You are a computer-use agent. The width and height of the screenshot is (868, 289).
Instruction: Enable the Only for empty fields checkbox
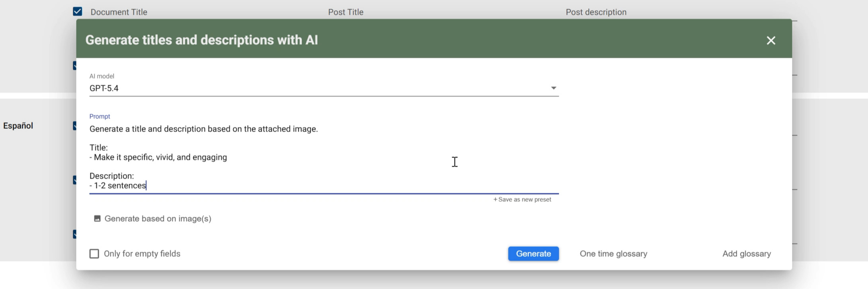click(94, 254)
